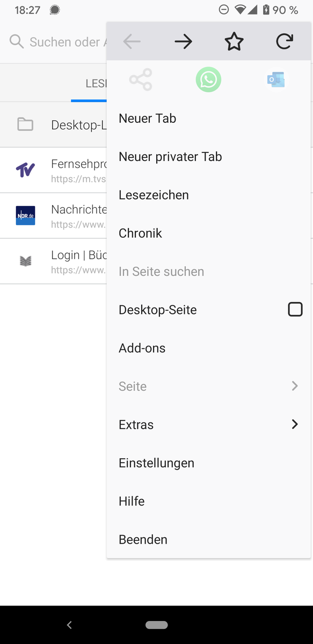The width and height of the screenshot is (313, 644).
Task: Bookmark page with the star icon
Action: point(234,41)
